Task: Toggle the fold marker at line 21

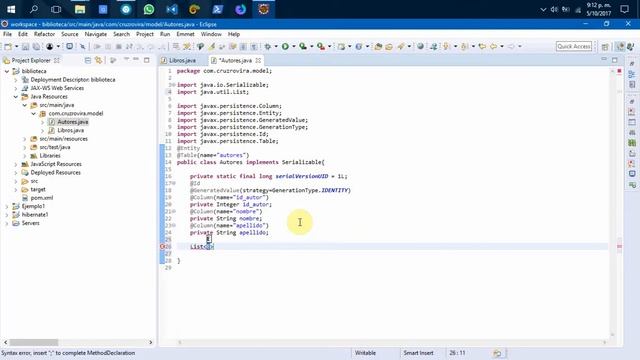Action: click(x=174, y=211)
